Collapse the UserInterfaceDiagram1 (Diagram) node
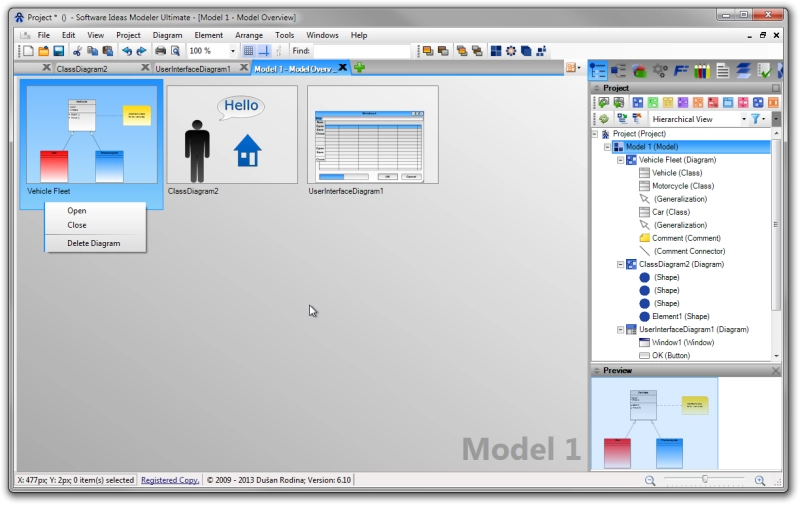Image resolution: width=800 pixels, height=505 pixels. (x=620, y=330)
